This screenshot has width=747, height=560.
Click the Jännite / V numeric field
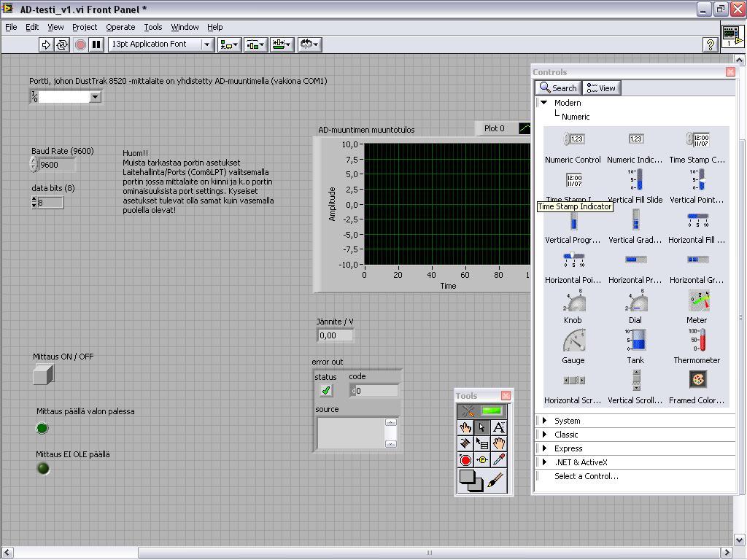336,335
